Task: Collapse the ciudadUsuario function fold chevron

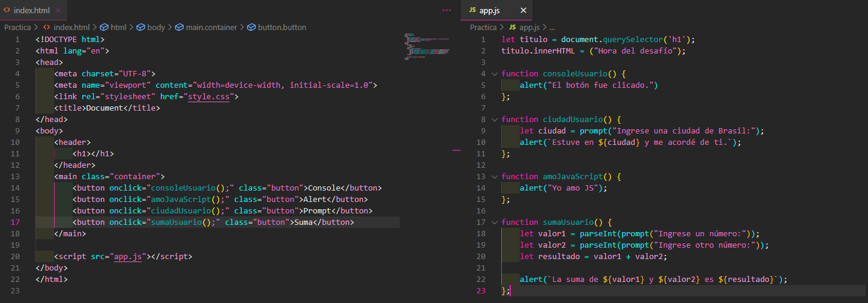Action: [495, 120]
